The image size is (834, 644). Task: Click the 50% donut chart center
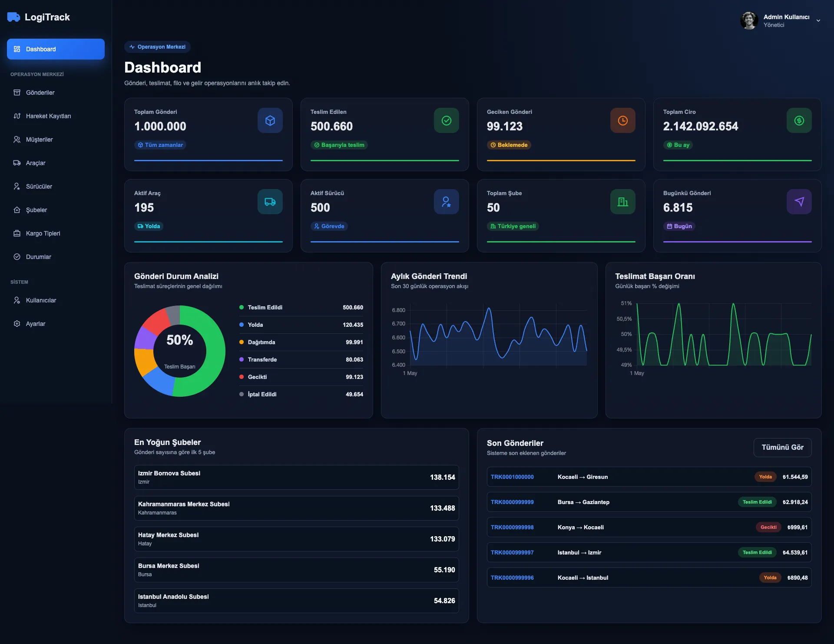pos(180,340)
